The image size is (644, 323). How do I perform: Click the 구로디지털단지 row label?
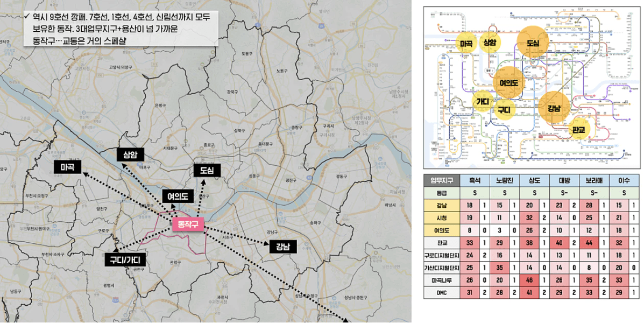(x=442, y=255)
